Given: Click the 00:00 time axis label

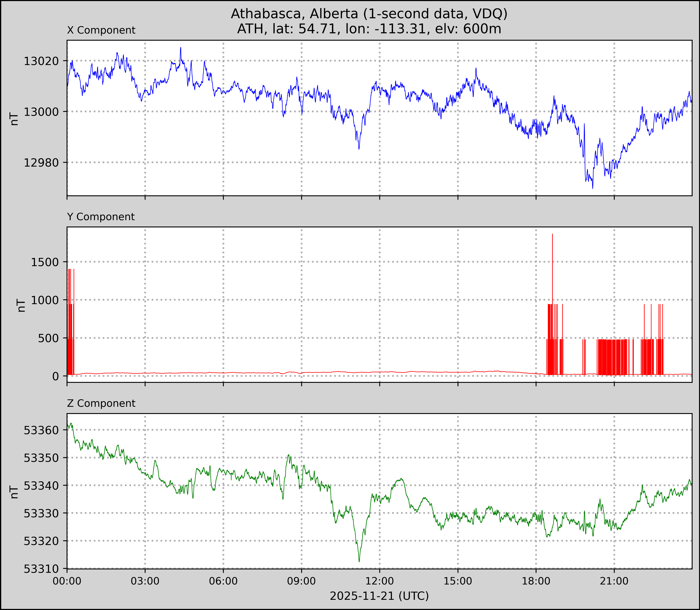Looking at the screenshot, I should coord(67,581).
